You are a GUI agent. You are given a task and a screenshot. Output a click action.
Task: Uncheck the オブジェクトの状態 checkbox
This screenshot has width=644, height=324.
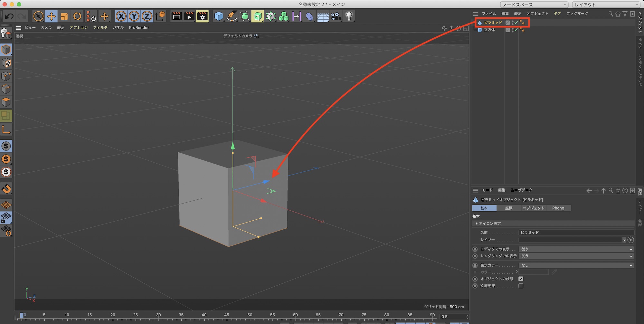[521, 279]
